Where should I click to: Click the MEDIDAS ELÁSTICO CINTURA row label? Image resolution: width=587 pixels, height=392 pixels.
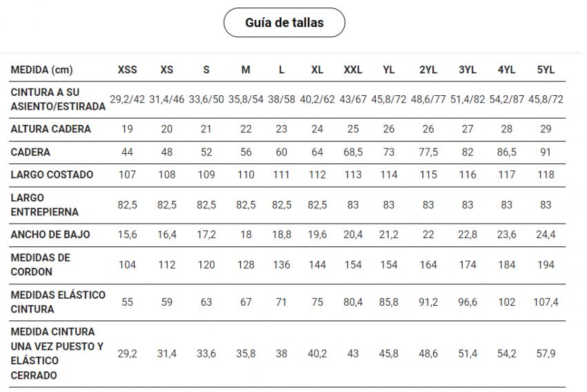[58, 302]
